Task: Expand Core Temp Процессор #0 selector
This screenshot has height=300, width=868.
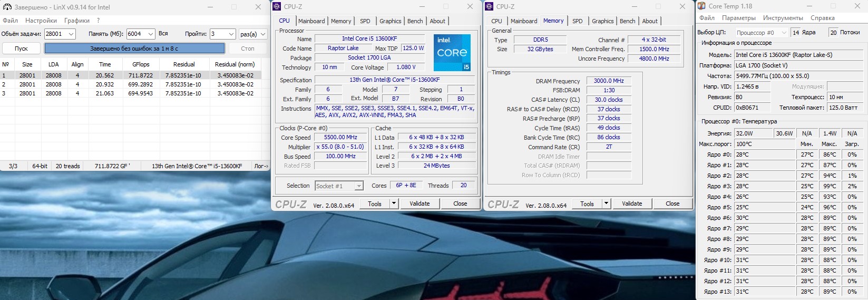Action: click(784, 33)
